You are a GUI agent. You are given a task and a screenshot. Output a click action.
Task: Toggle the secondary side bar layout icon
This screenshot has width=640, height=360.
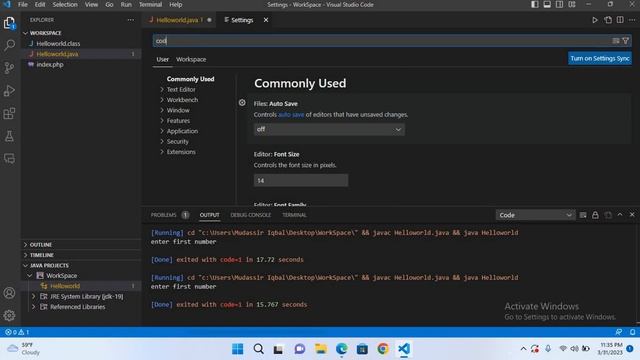click(x=559, y=4)
